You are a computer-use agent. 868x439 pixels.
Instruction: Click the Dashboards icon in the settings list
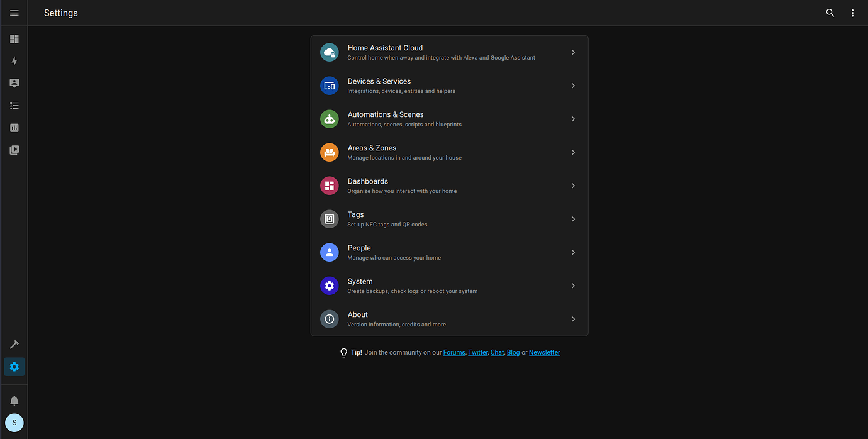(x=330, y=186)
